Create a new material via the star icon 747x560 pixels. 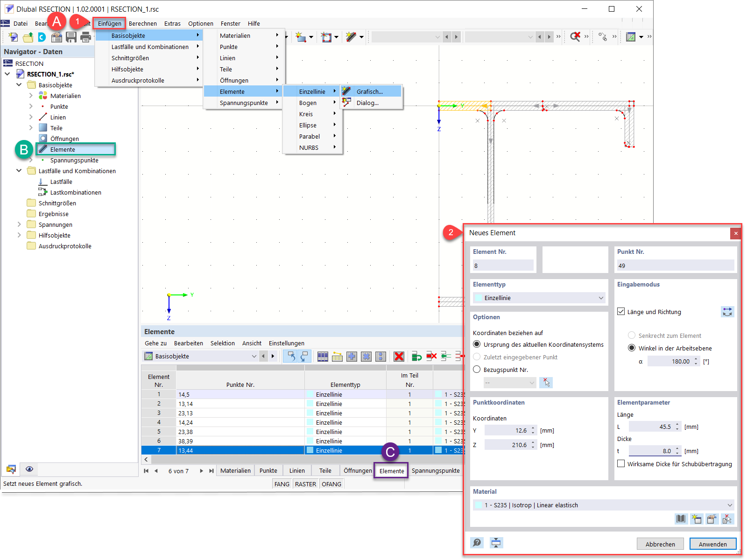pos(697,519)
